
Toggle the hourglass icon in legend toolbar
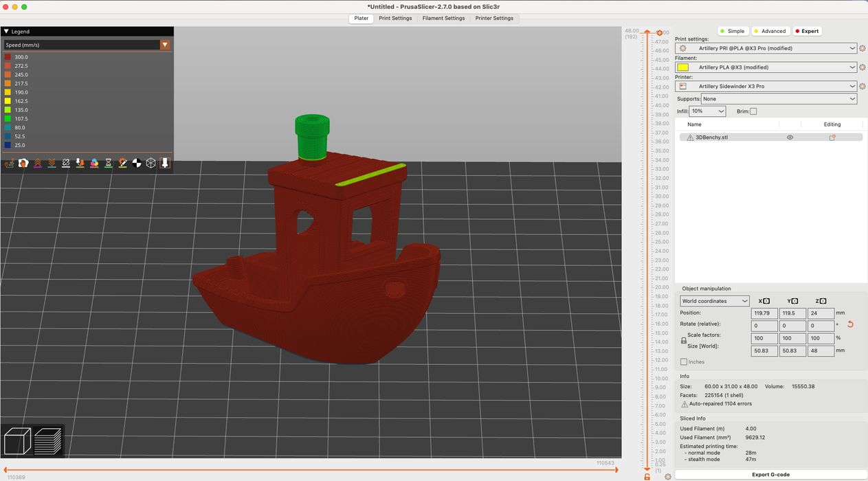coord(109,163)
